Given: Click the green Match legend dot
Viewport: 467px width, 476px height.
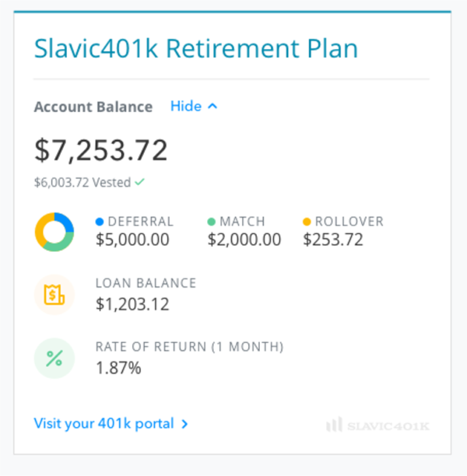Looking at the screenshot, I should [x=212, y=222].
